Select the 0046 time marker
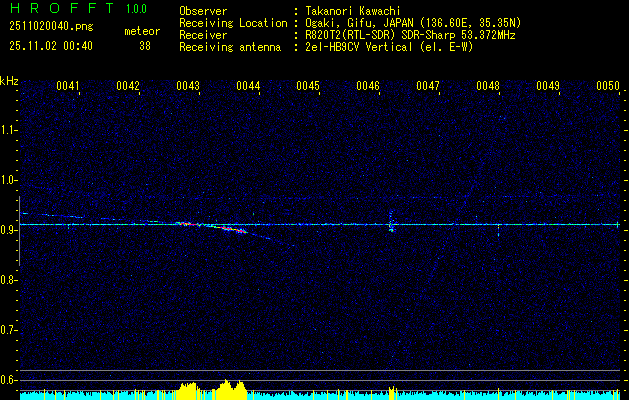The height and width of the screenshot is (400, 629). pyautogui.click(x=368, y=87)
